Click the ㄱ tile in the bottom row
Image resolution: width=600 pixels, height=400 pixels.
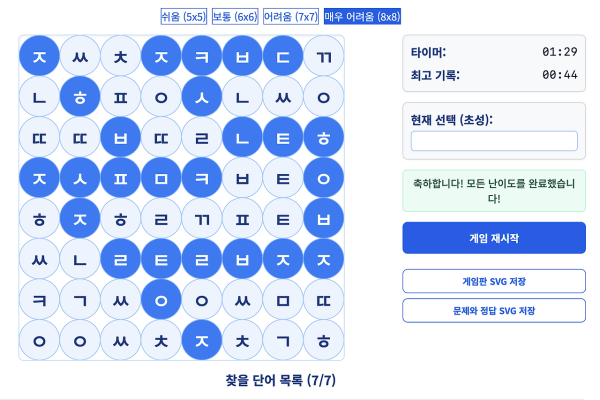click(x=283, y=340)
